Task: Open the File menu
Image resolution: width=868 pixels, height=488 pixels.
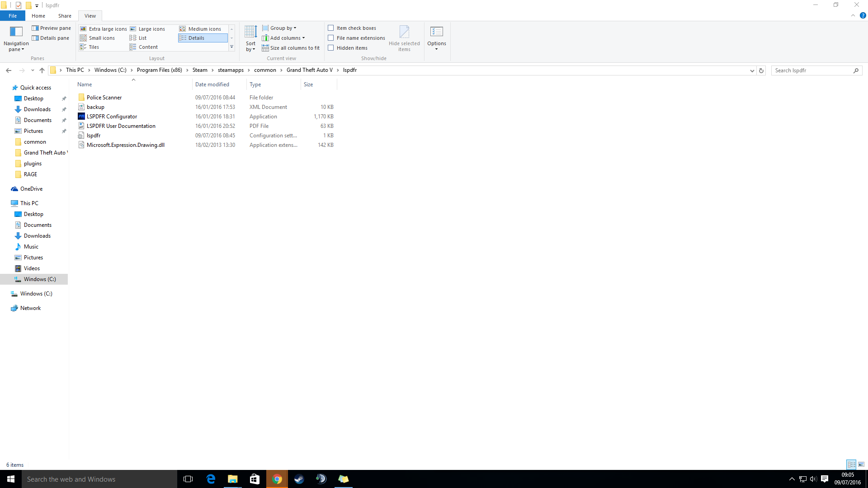Action: pos(13,16)
